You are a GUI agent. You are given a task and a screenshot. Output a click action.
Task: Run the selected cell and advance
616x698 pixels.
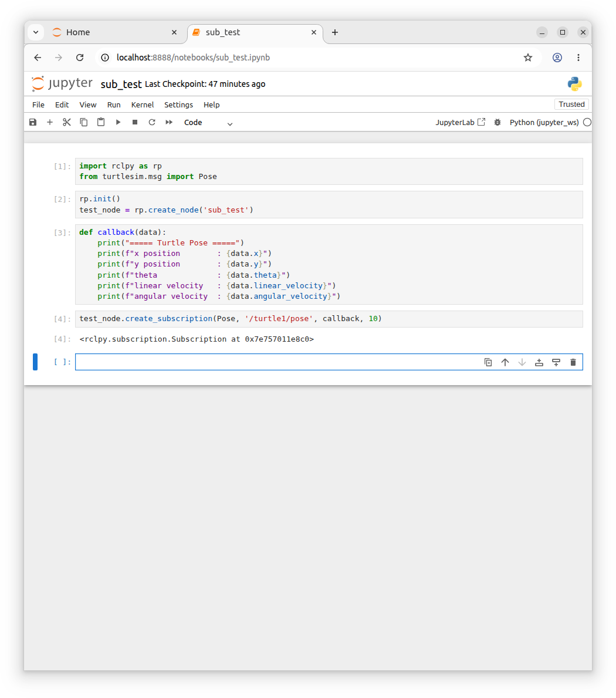coord(118,122)
